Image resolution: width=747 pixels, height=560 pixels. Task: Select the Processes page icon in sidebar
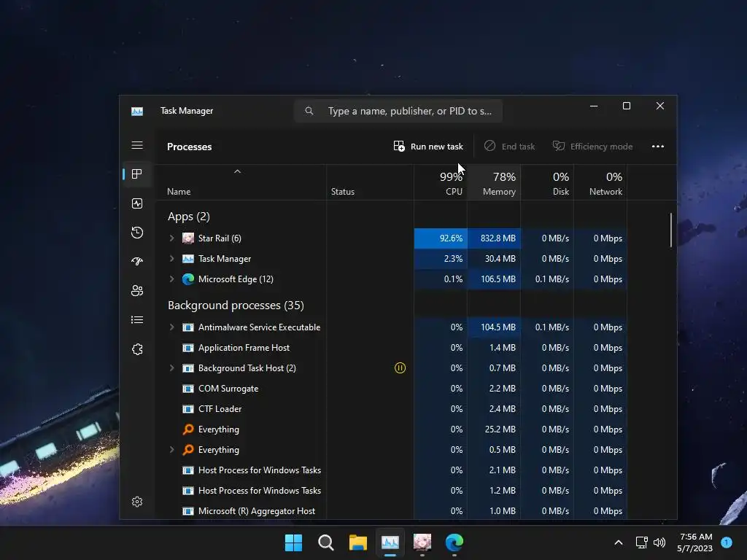pos(137,174)
